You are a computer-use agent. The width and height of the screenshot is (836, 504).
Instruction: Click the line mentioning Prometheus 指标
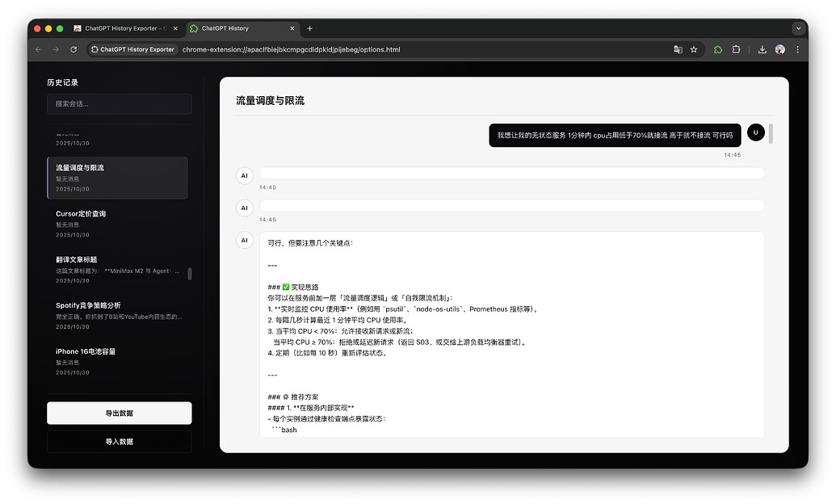point(404,309)
